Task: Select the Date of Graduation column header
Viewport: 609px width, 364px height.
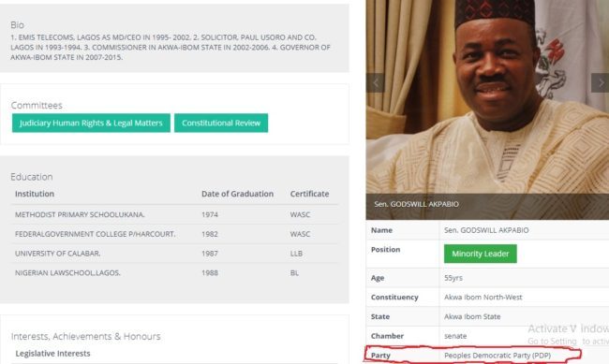Action: pos(237,194)
